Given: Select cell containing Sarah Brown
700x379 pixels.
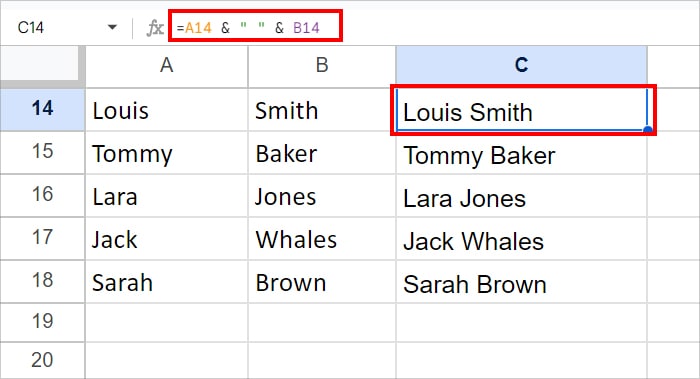Looking at the screenshot, I should 521,282.
